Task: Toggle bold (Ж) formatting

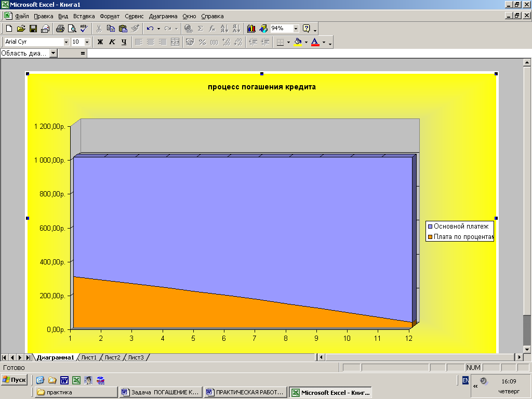Action: point(100,42)
